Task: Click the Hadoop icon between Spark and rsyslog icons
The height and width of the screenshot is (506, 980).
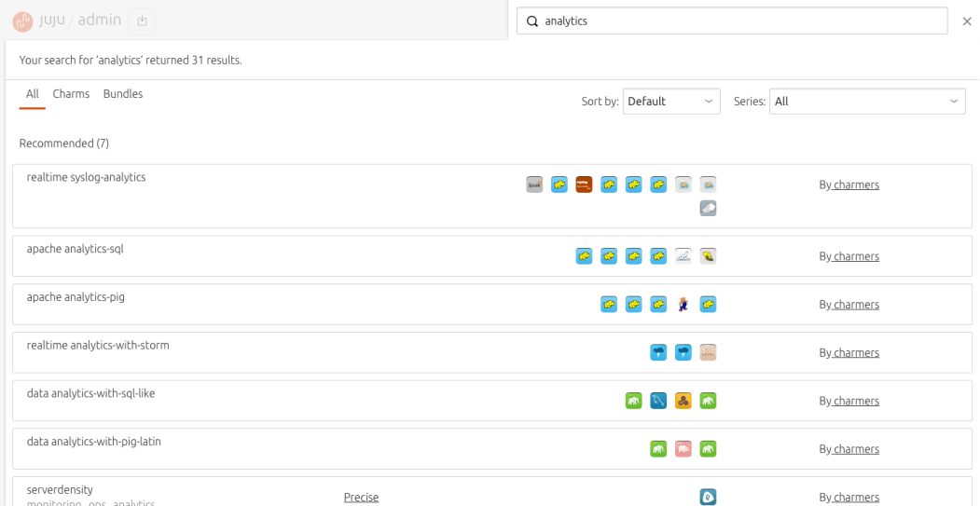Action: (559, 185)
